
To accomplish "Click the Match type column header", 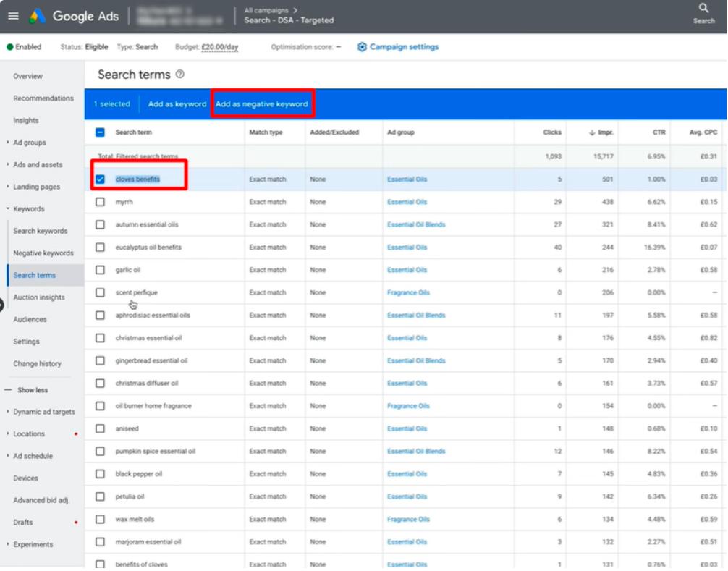I will pyautogui.click(x=266, y=132).
